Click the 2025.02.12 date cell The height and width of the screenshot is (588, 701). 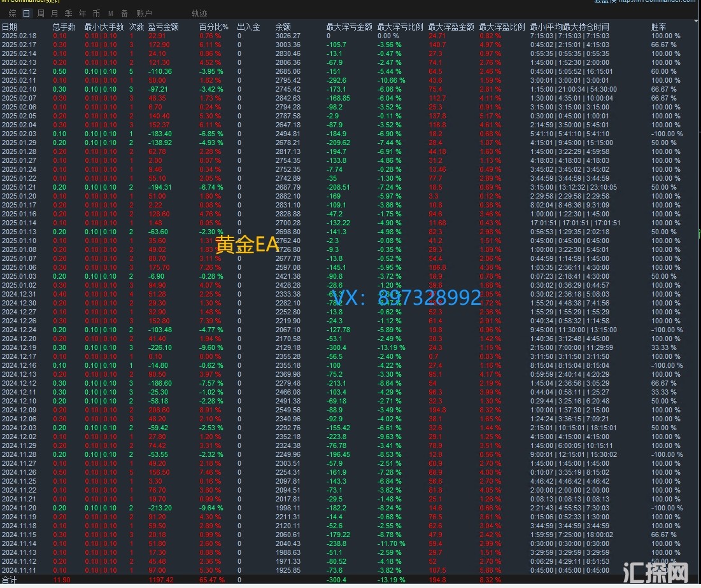click(19, 71)
